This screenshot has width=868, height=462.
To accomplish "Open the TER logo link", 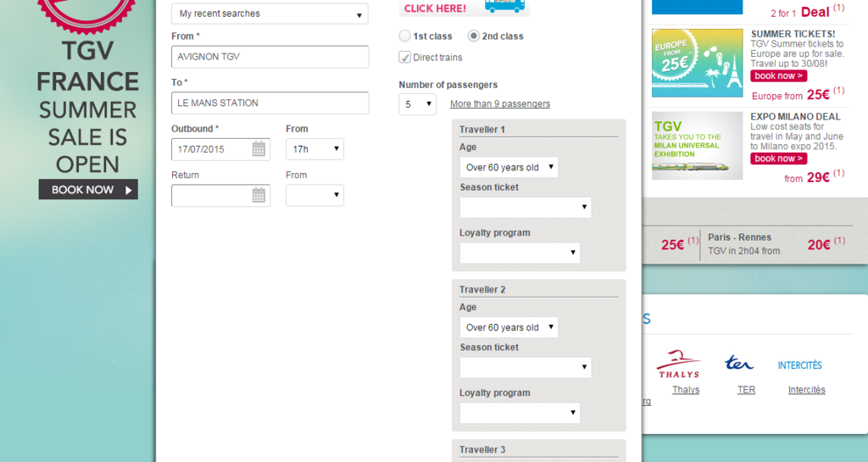I will click(x=739, y=363).
